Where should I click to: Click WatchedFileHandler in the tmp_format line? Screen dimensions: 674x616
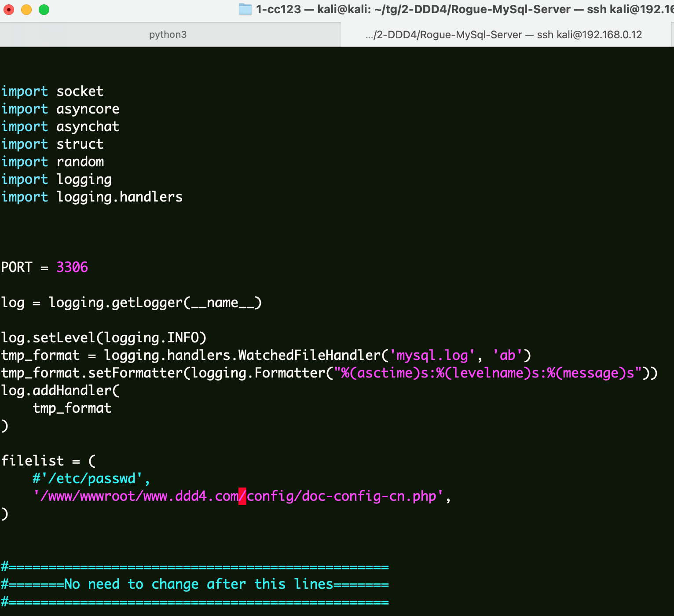(309, 356)
